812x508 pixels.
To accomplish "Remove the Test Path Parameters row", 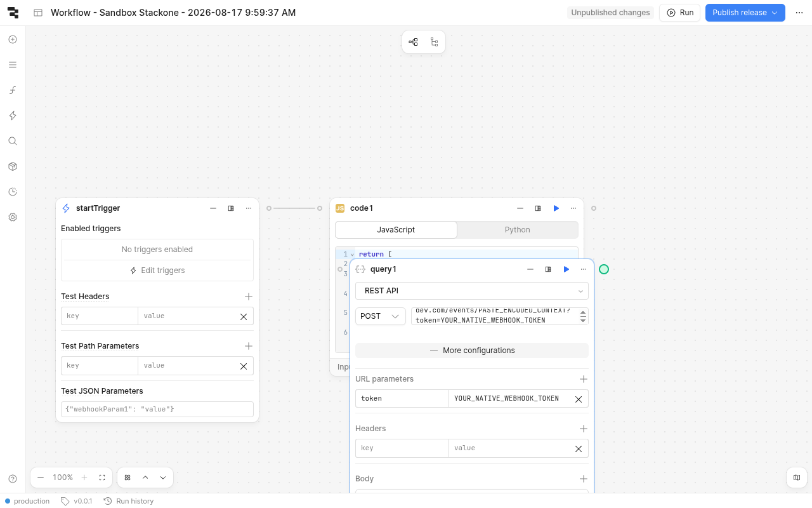I will coord(244,366).
